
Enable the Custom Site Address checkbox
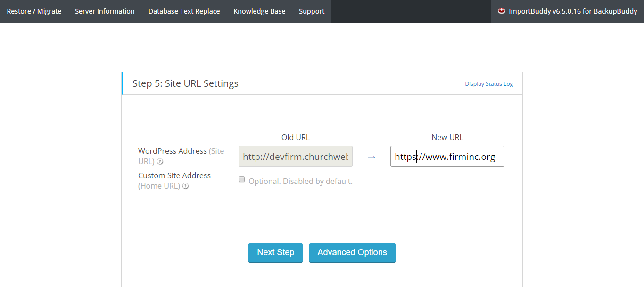point(242,180)
